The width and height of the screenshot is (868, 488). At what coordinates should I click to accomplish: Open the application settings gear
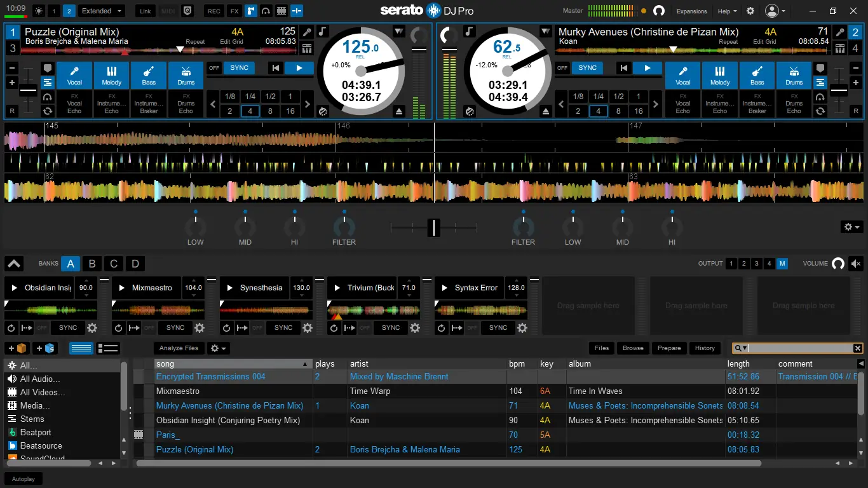pos(750,11)
